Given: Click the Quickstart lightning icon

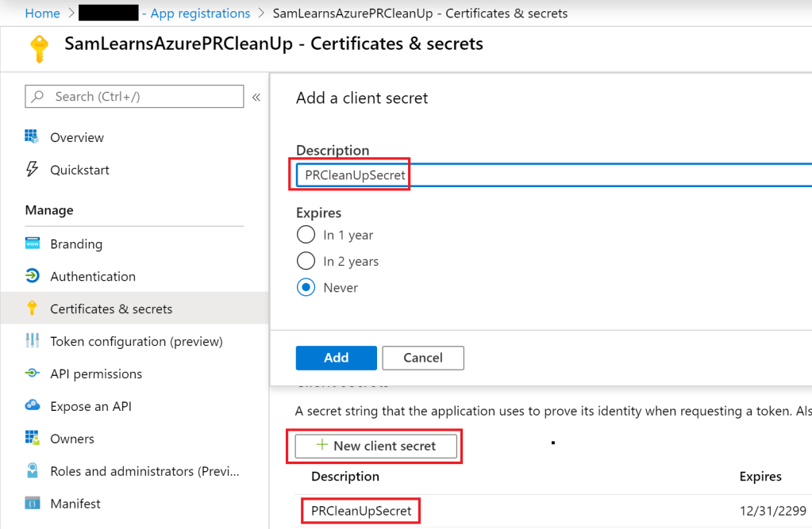Looking at the screenshot, I should [x=33, y=170].
